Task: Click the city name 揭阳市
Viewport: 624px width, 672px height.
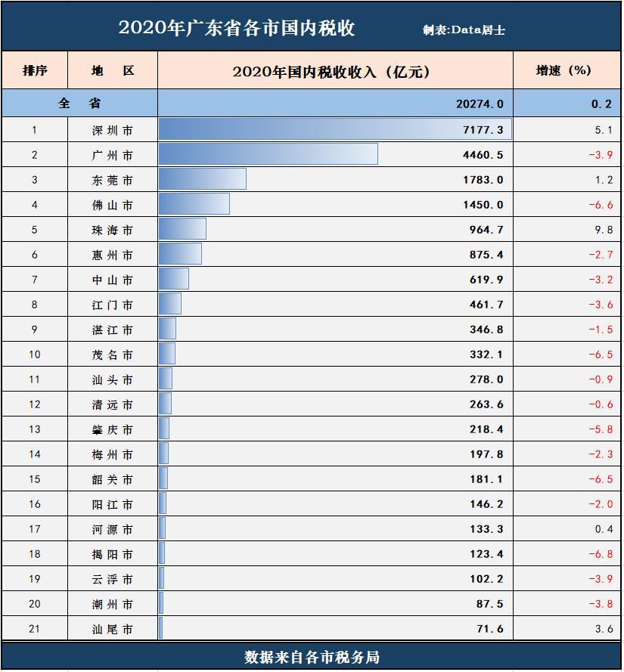Action: 113,554
